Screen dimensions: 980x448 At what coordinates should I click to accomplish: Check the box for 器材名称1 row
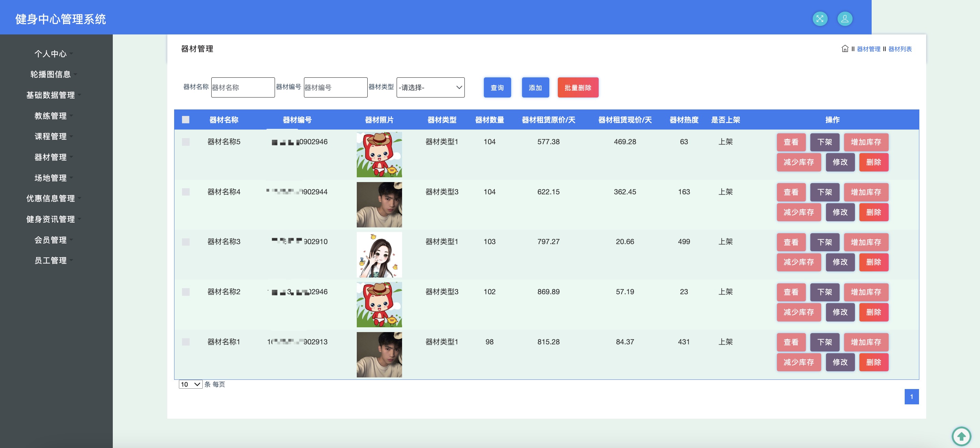point(186,342)
